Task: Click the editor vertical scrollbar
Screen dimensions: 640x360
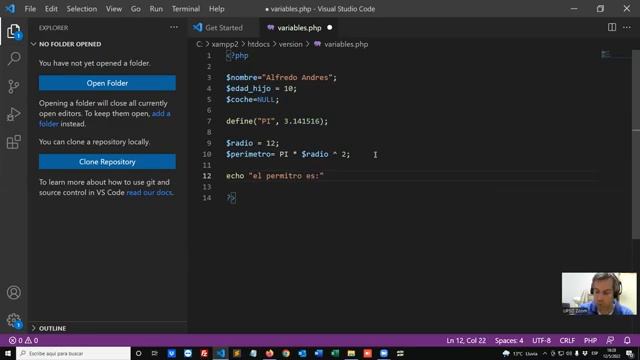Action: click(636, 144)
